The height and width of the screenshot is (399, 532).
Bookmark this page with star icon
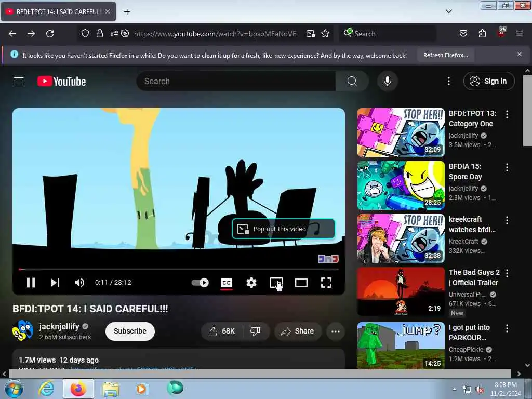325,34
